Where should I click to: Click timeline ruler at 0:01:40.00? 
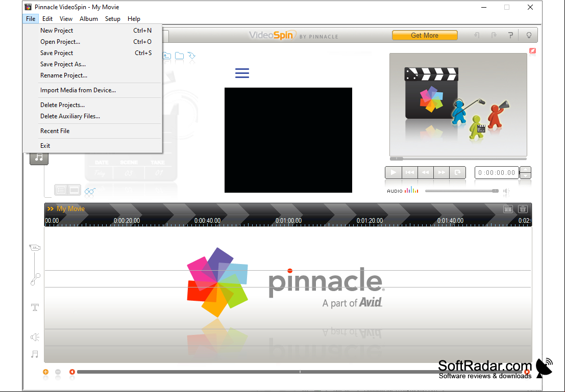pos(450,221)
